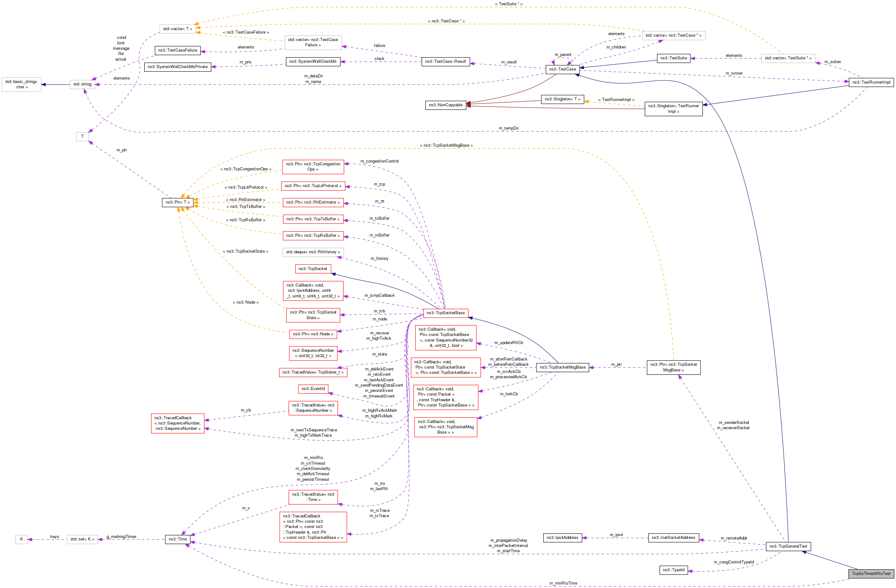
Task: Open the std::string node
Action: click(x=82, y=84)
